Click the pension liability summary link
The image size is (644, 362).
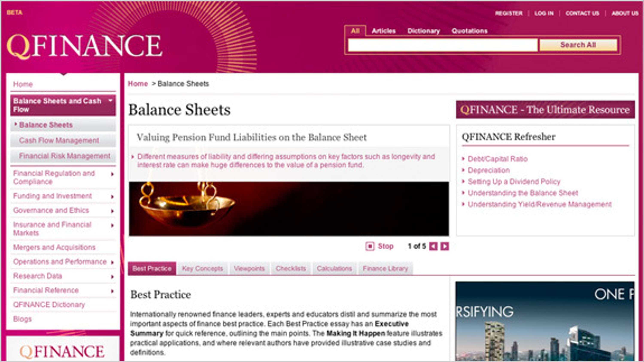pos(286,161)
